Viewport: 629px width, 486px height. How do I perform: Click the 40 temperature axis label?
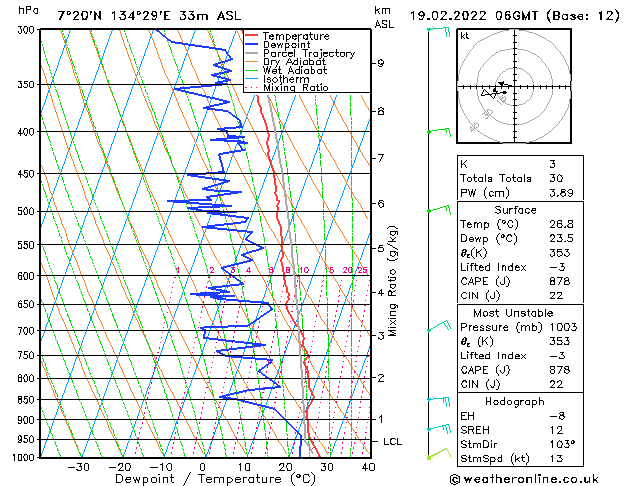click(368, 467)
